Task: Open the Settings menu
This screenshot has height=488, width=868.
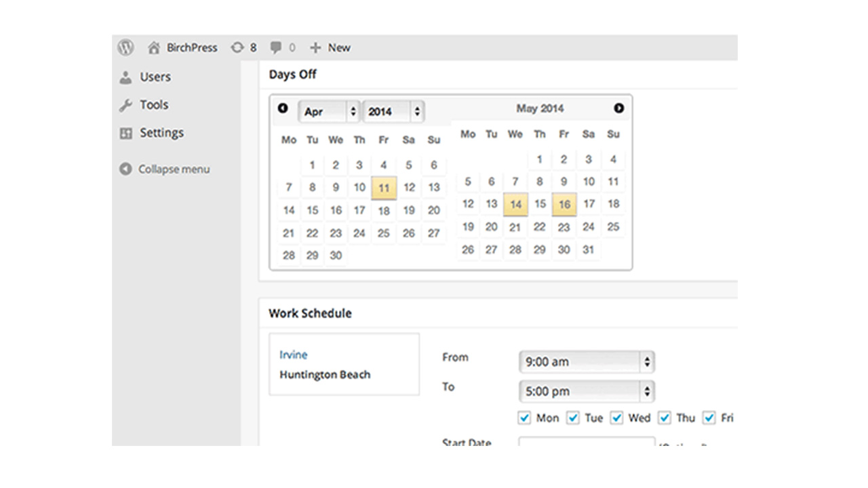Action: click(x=161, y=133)
